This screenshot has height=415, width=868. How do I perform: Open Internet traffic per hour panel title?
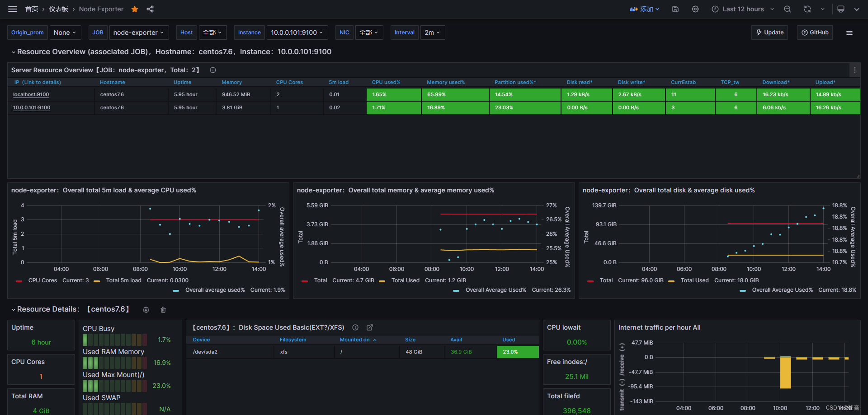click(660, 327)
